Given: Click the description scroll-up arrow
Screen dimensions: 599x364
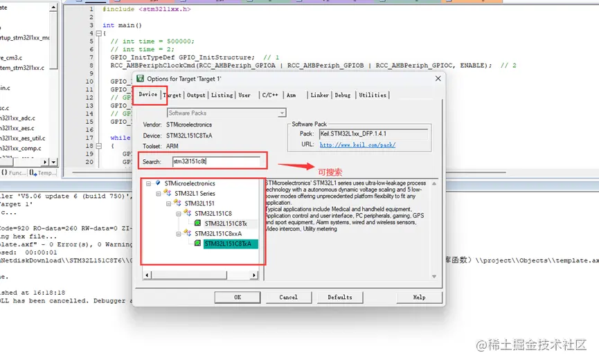Looking at the screenshot, I should tap(434, 183).
